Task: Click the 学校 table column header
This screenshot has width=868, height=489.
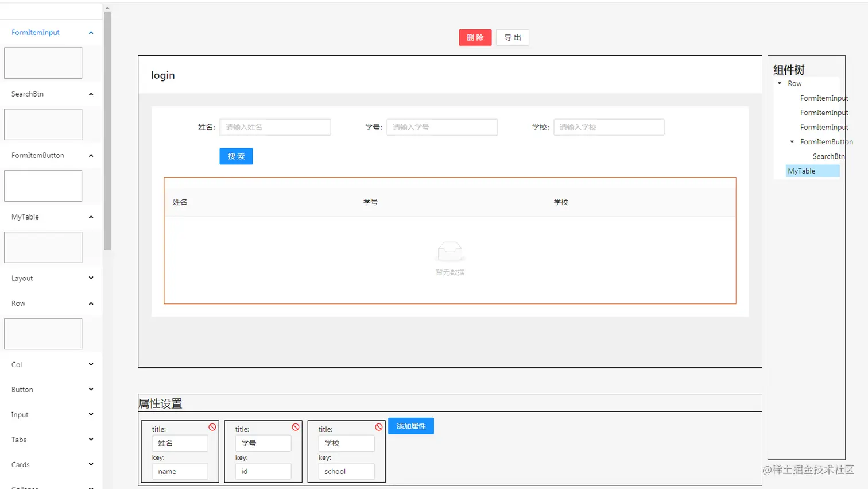Action: [561, 202]
